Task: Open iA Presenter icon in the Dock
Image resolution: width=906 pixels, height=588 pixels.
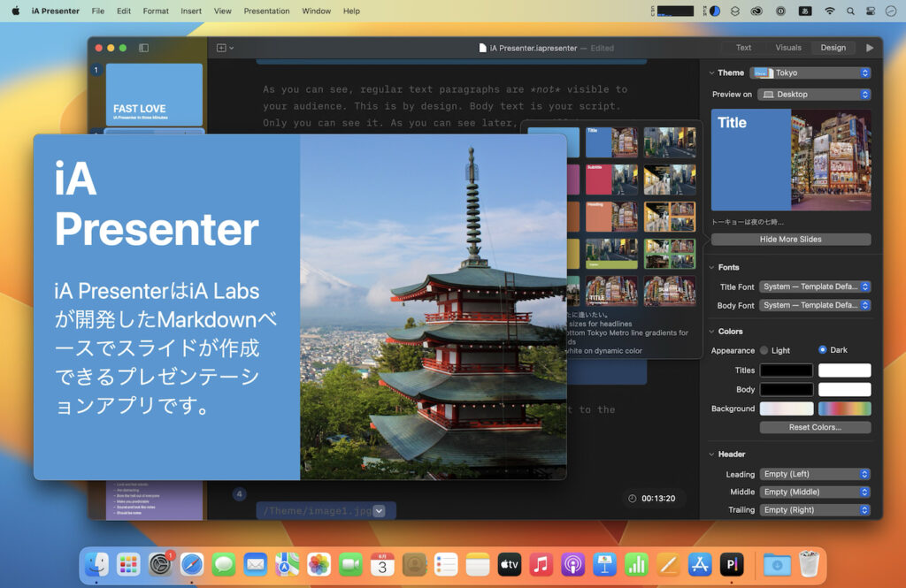Action: (732, 563)
